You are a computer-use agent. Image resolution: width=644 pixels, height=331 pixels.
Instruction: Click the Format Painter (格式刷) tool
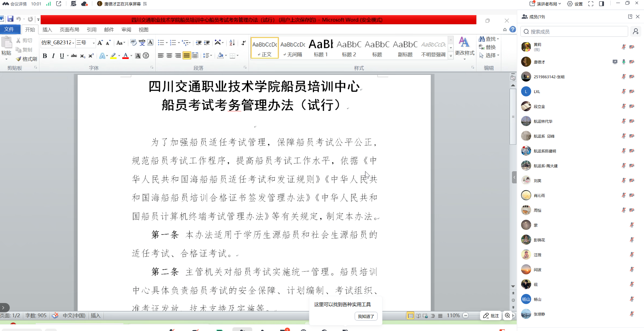point(27,59)
